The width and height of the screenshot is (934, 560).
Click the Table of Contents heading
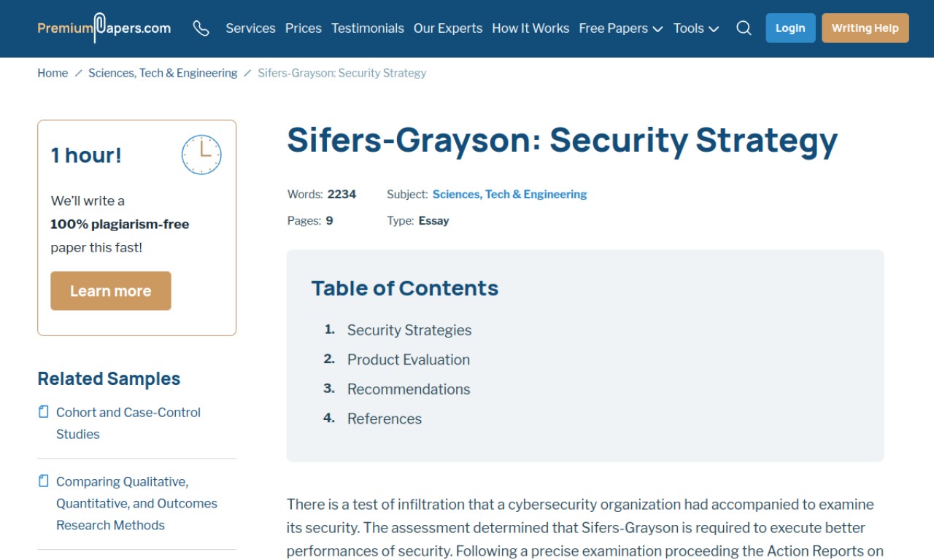point(405,288)
